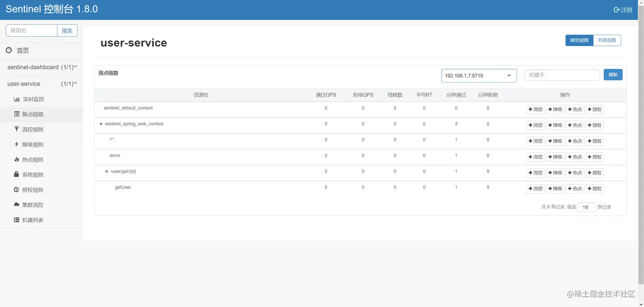Click the records-per-page field showing 16
This screenshot has height=307, width=644.
586,207
